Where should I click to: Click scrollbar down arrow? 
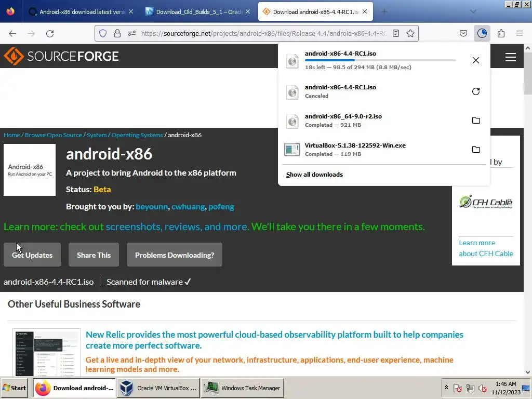click(528, 372)
